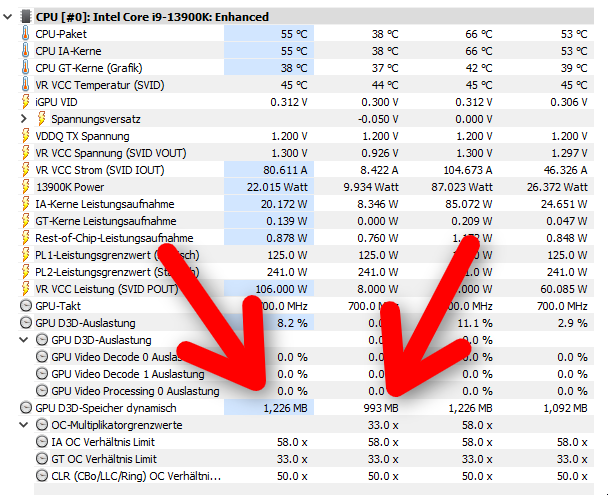The image size is (608, 495).
Task: Click lightning icon beside GT-Kerne Leistungsaufnahme
Action: pos(26,221)
